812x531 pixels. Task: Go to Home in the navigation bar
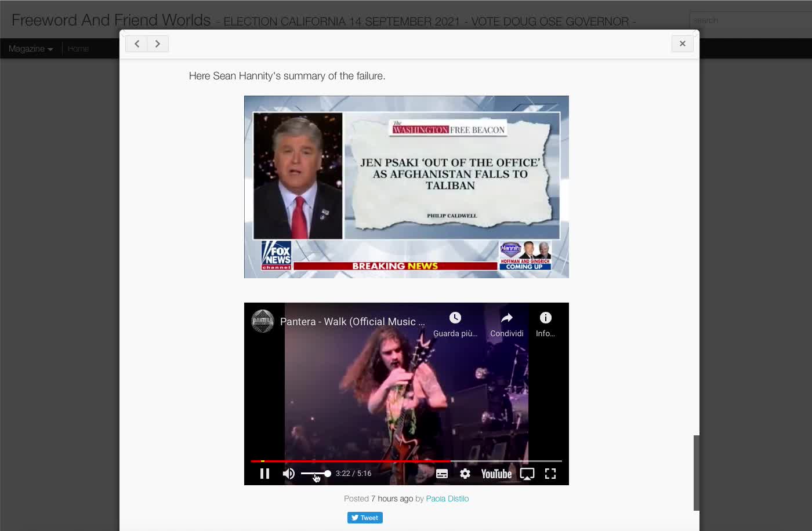pyautogui.click(x=78, y=49)
